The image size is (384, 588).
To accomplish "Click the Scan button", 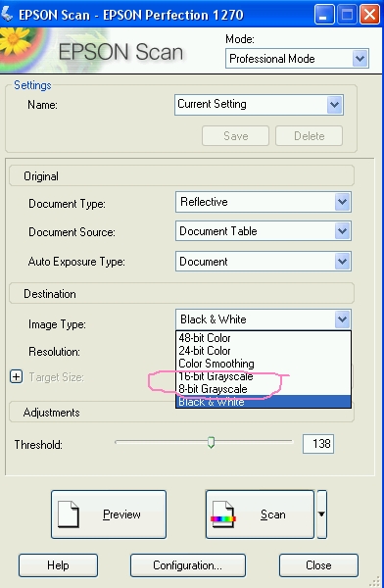I will tap(260, 514).
